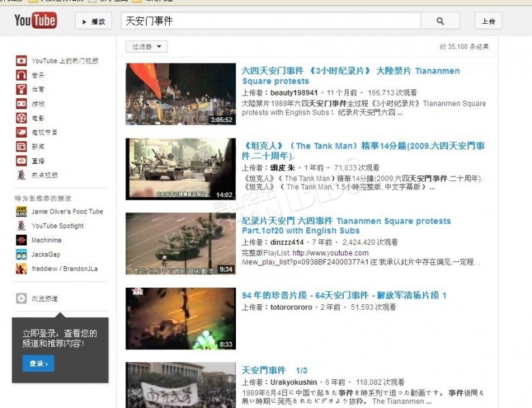Click the YouTube logo
The height and width of the screenshot is (408, 532).
pos(35,20)
